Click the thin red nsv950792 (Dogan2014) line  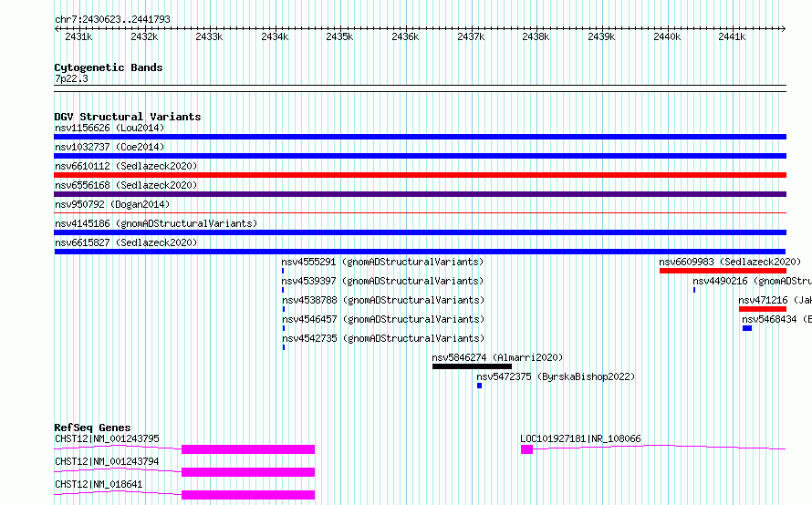(x=420, y=212)
